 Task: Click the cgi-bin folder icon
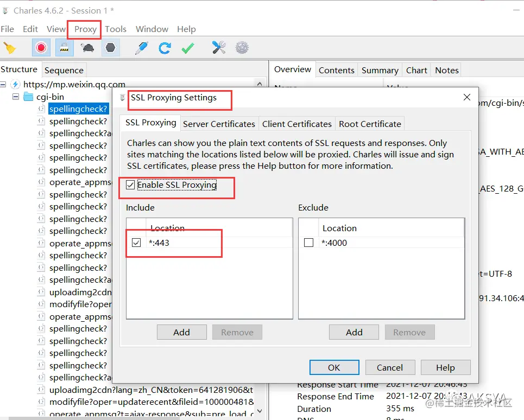click(x=29, y=97)
